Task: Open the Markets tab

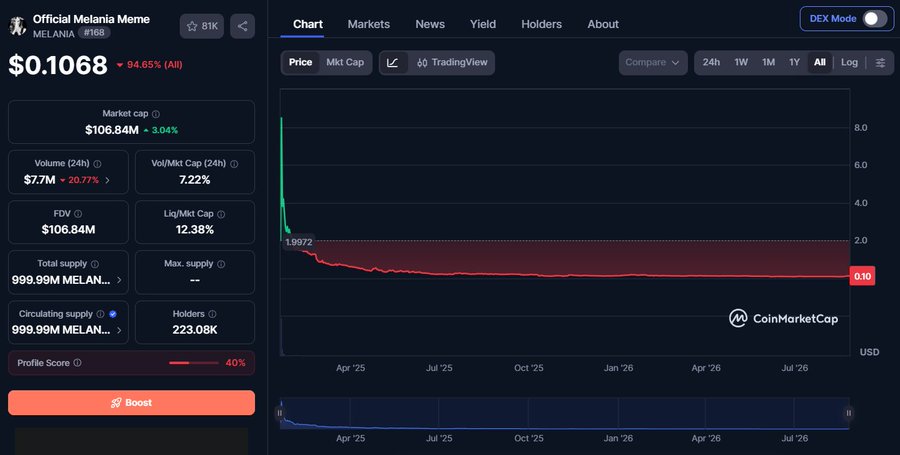Action: tap(368, 24)
